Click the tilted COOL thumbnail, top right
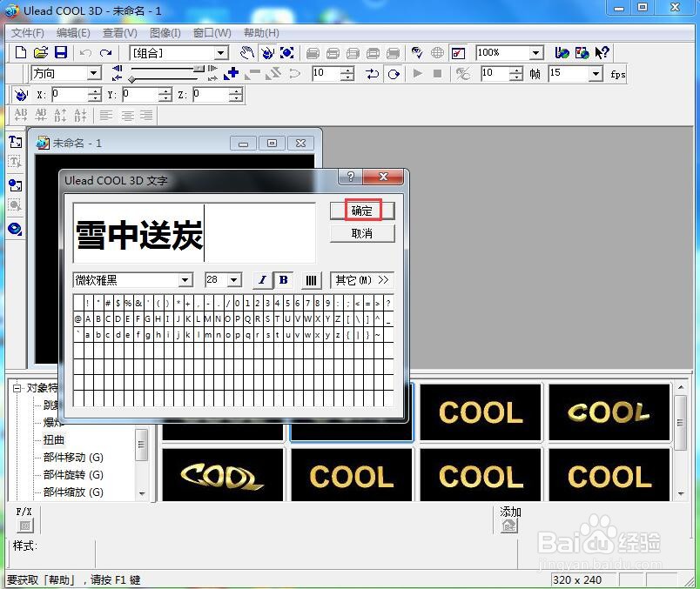 pyautogui.click(x=609, y=412)
